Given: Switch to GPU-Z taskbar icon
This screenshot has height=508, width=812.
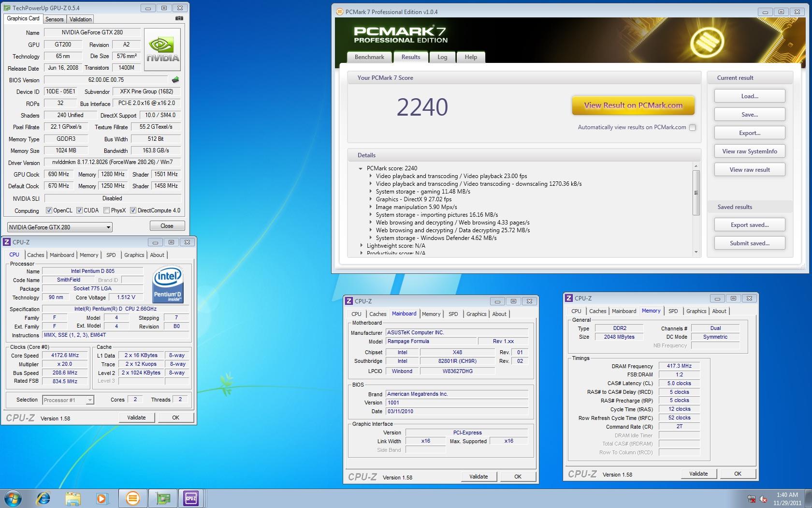Looking at the screenshot, I should 162,498.
